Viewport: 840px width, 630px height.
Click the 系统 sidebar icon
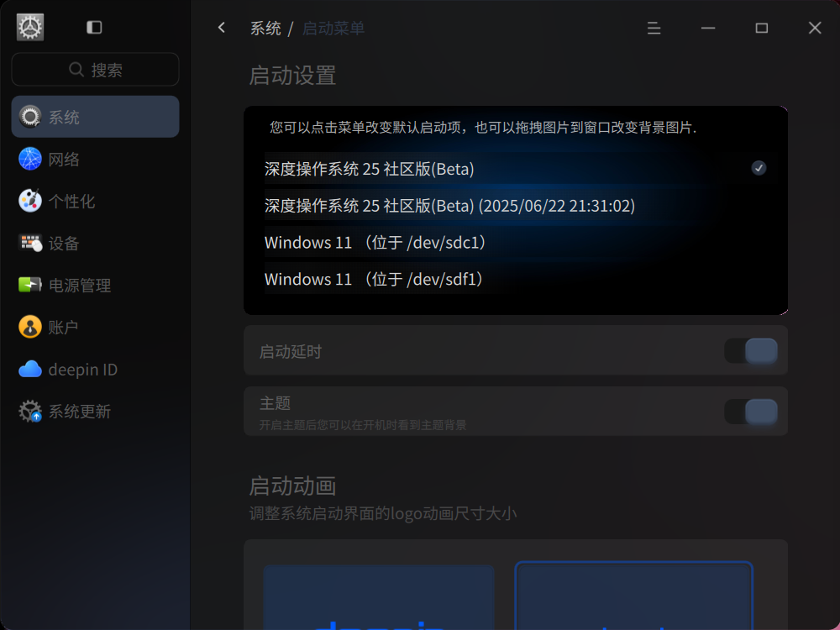click(30, 117)
